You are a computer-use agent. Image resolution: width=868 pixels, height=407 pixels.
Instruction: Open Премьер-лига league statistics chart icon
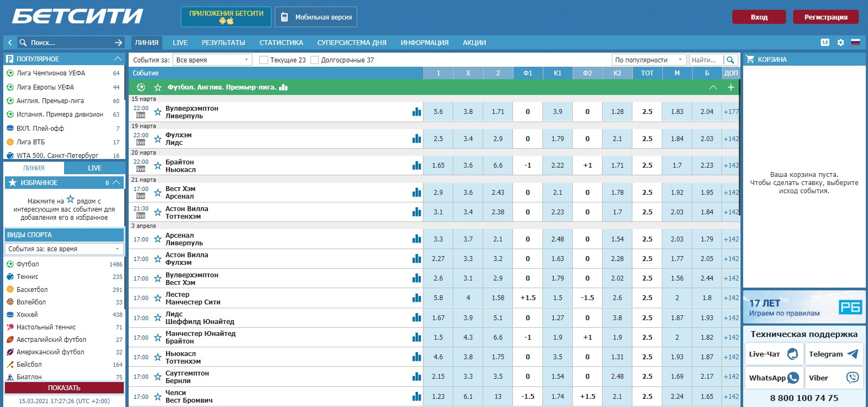click(x=283, y=87)
